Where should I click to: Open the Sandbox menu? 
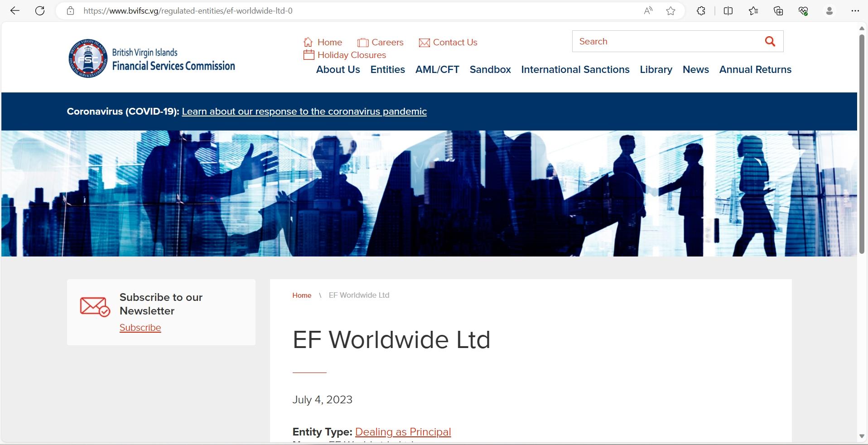(x=490, y=70)
